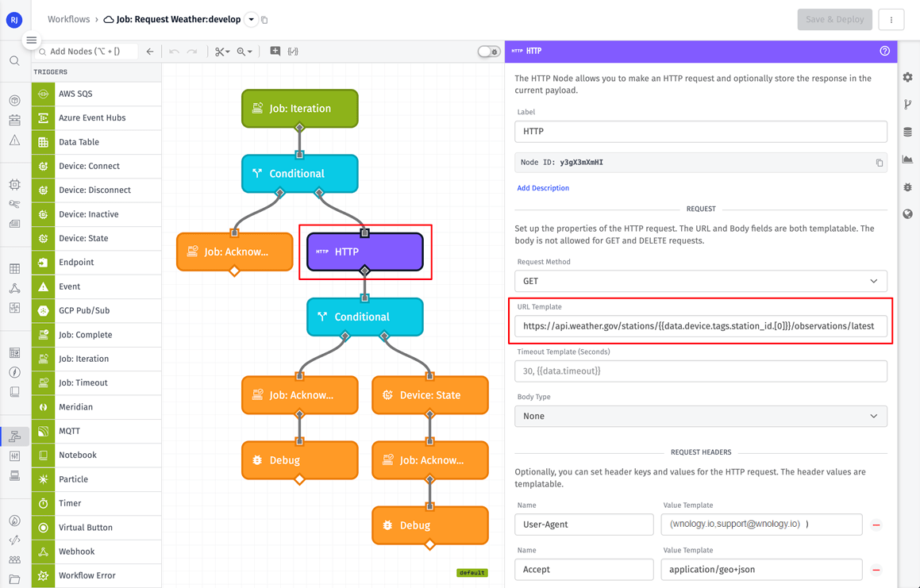The height and width of the screenshot is (588, 920).
Task: Click the warning triangle icon in left navigation
Action: pyautogui.click(x=14, y=140)
